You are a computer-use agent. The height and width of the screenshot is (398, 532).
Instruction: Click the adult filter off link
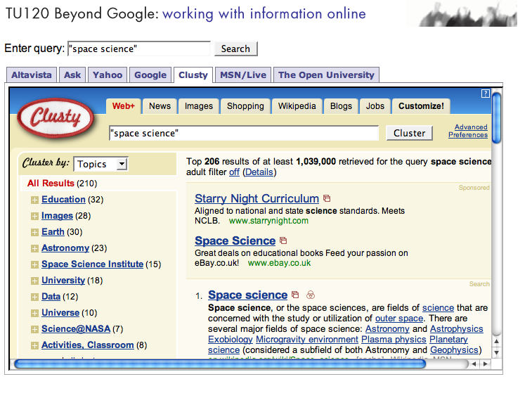pyautogui.click(x=234, y=172)
